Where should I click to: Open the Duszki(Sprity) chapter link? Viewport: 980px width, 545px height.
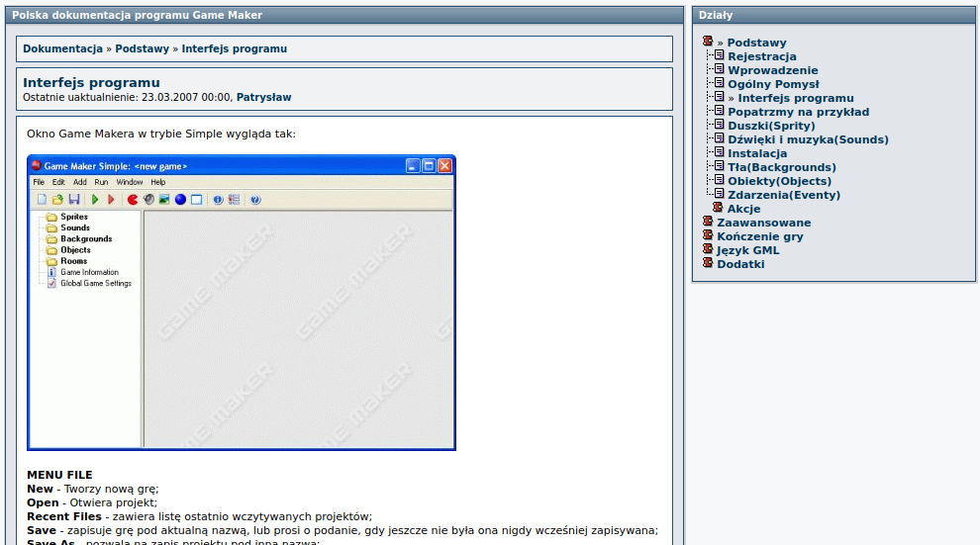point(771,126)
